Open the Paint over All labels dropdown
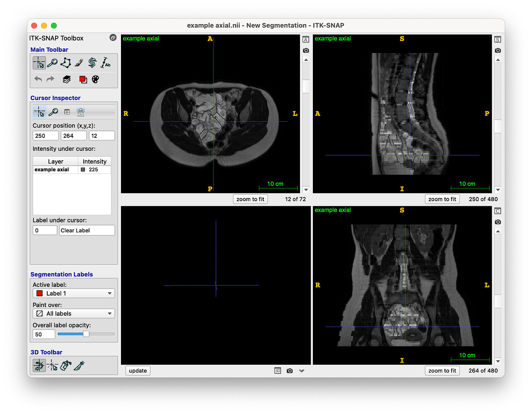Screen dimensions: 532x414 74,314
